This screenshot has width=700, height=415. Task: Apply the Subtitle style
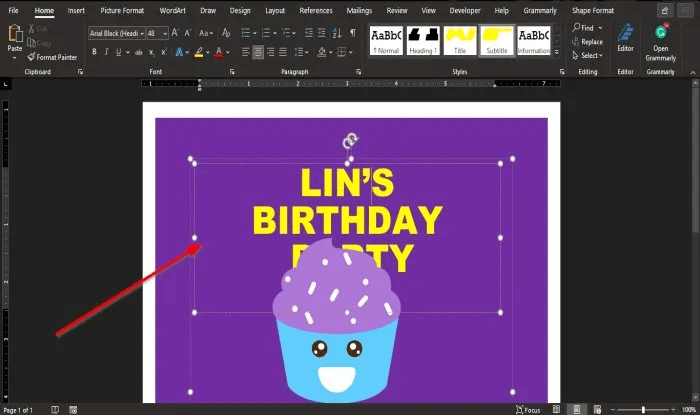(x=497, y=40)
